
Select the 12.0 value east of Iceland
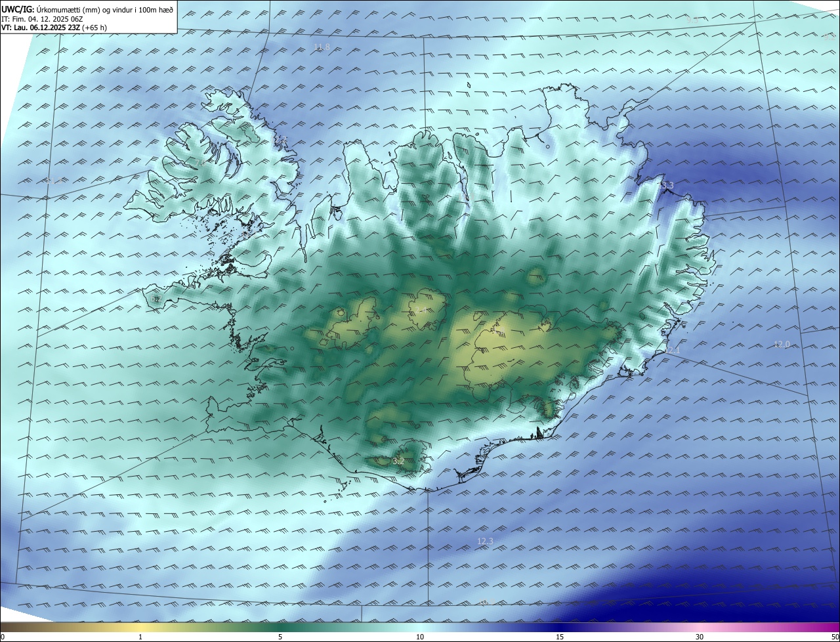coord(782,344)
